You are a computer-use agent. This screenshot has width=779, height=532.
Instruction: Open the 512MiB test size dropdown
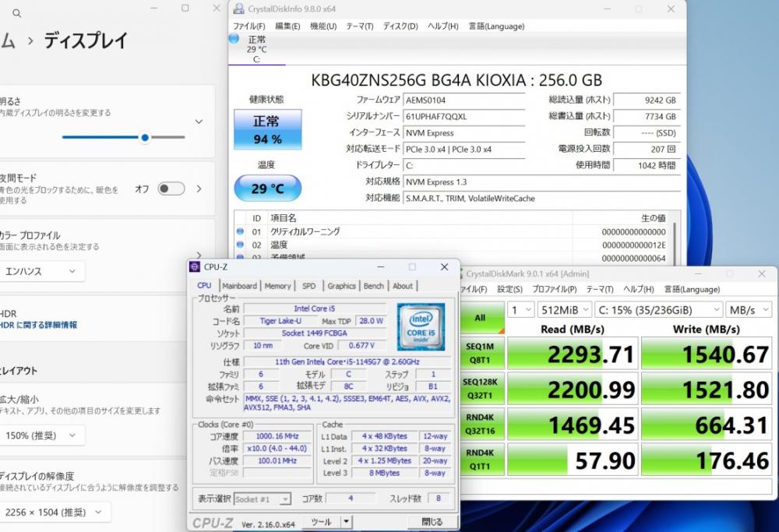tap(564, 310)
